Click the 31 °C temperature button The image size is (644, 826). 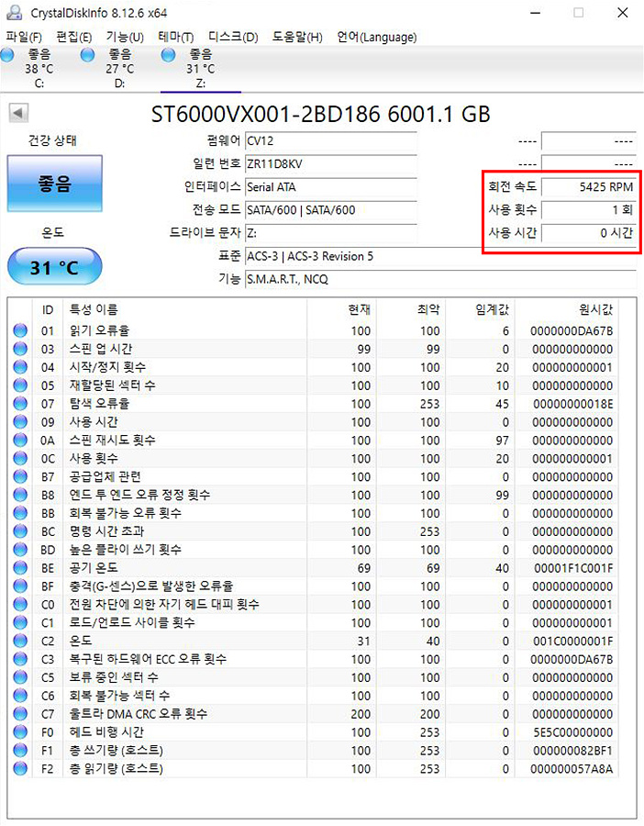tap(55, 267)
